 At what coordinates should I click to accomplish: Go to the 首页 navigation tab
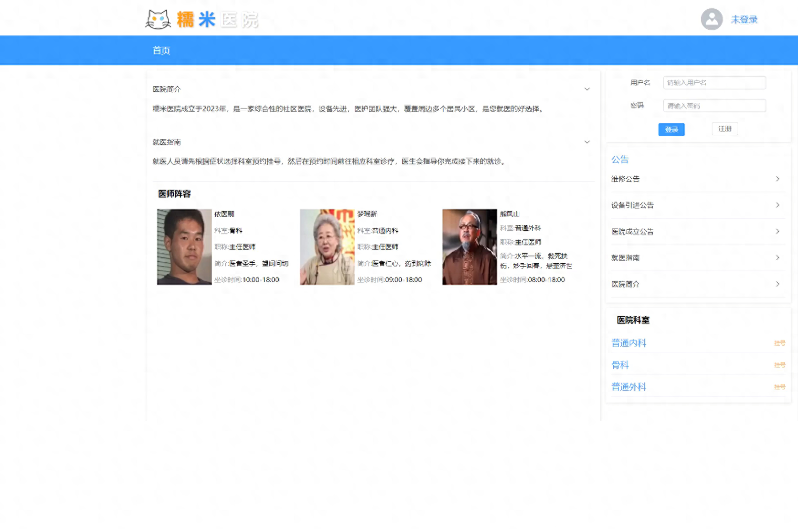[161, 50]
